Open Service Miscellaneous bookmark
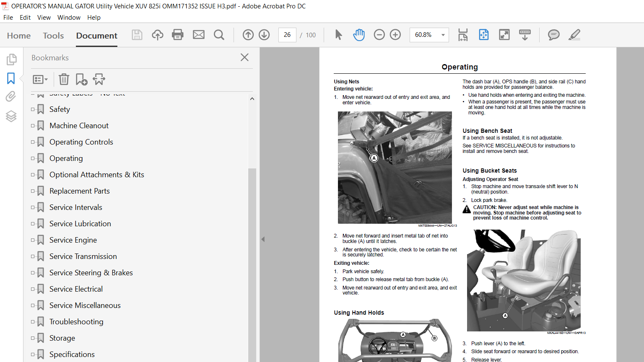 point(85,305)
